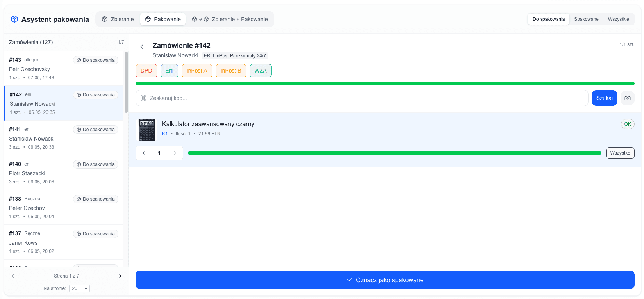Screen dimensions: 644x299
Task: Focus the Zeskanuj kod input field
Action: 362,98
